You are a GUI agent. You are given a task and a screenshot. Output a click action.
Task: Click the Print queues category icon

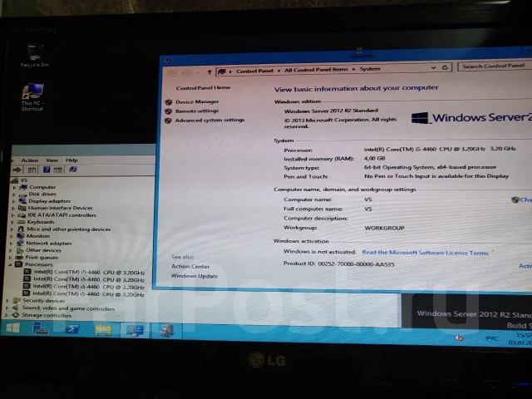coord(19,257)
